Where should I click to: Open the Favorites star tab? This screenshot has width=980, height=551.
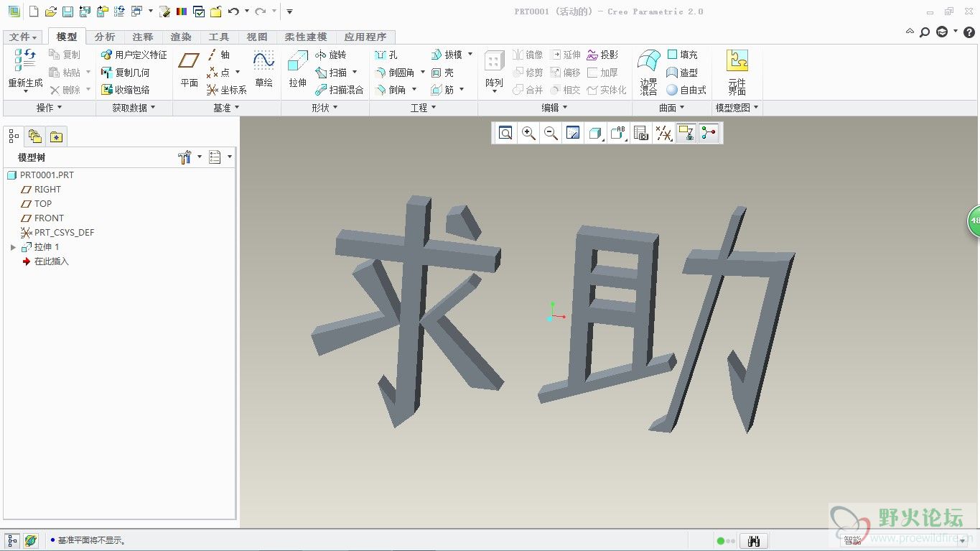click(57, 136)
